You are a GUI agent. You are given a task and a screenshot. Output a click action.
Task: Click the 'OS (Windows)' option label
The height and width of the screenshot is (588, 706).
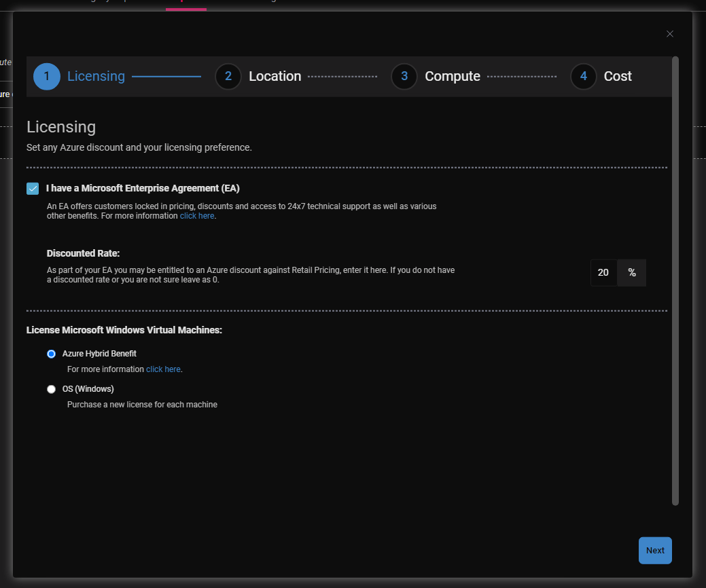[x=88, y=389]
